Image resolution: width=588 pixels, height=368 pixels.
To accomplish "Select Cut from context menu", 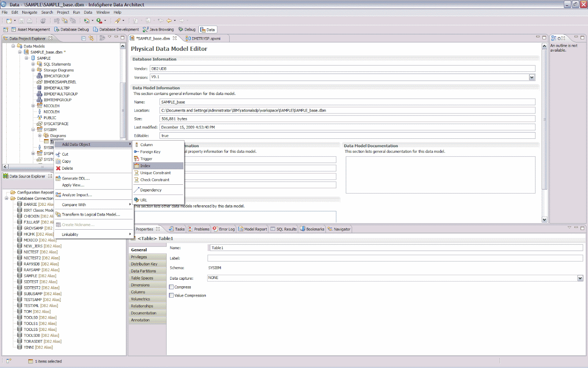I will click(93, 154).
